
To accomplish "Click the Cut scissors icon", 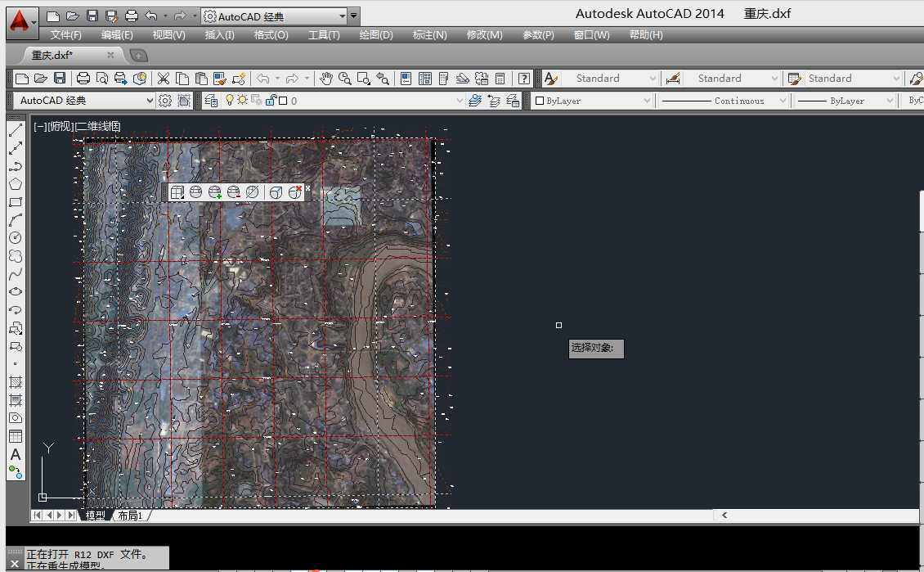I will [x=164, y=79].
